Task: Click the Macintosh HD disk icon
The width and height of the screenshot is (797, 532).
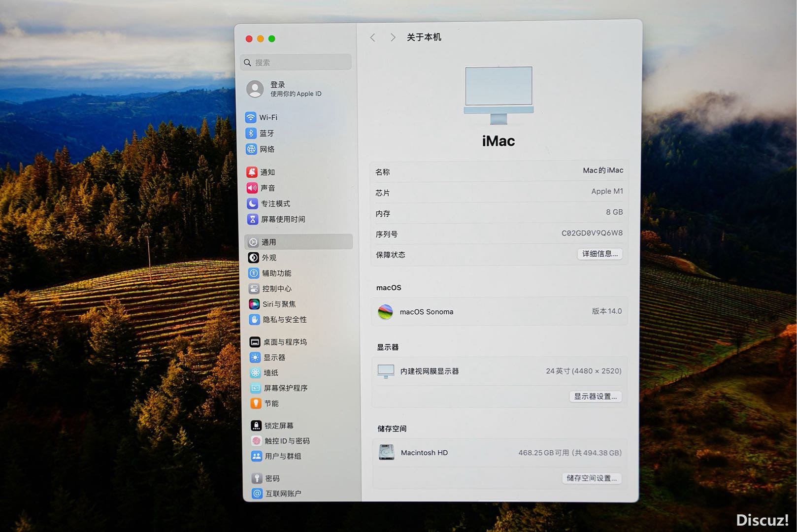Action: [x=387, y=452]
